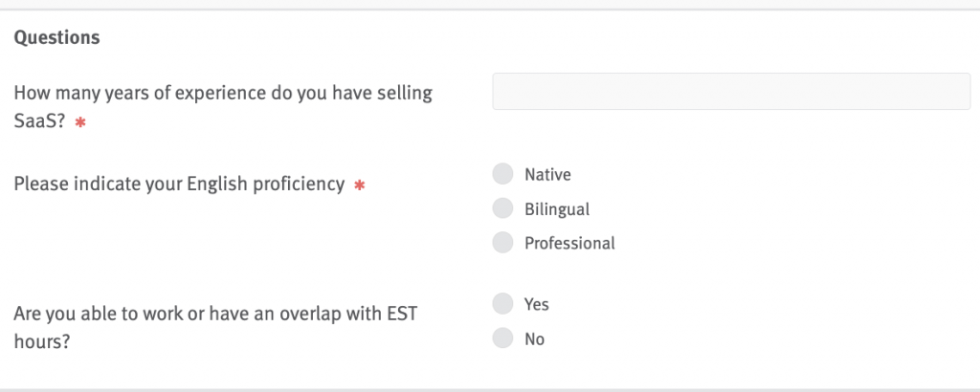980x392 pixels.
Task: Choose the No radio button for EST overlap
Action: pos(502,338)
